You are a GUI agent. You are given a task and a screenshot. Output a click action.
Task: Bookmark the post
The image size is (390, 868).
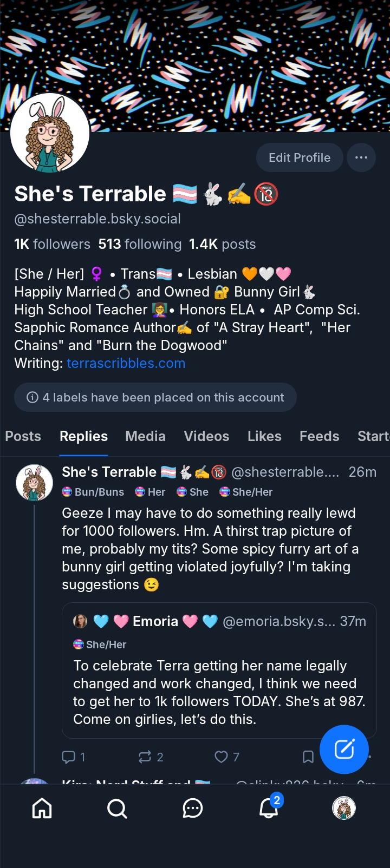[308, 757]
